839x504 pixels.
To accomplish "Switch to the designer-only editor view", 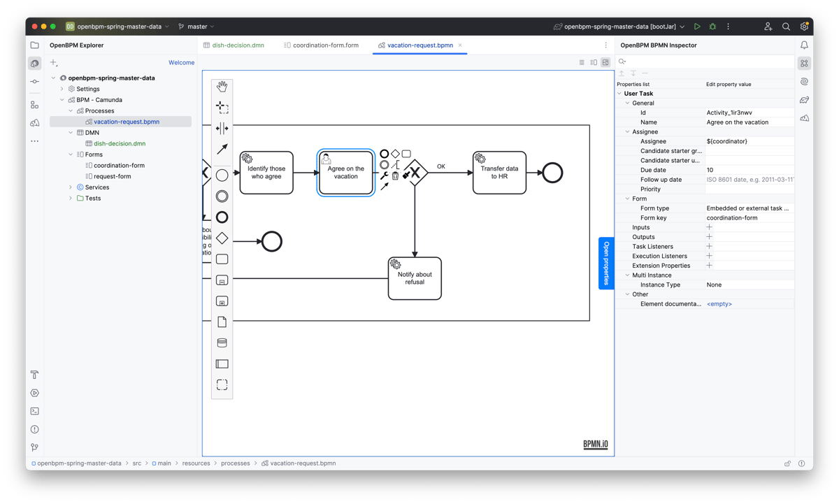I will pos(605,62).
